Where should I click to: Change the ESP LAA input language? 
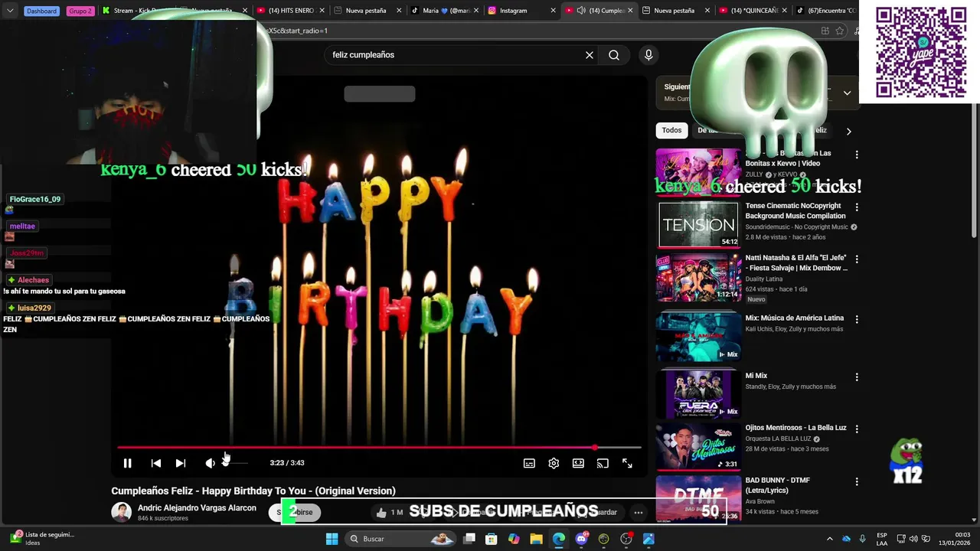pyautogui.click(x=882, y=539)
